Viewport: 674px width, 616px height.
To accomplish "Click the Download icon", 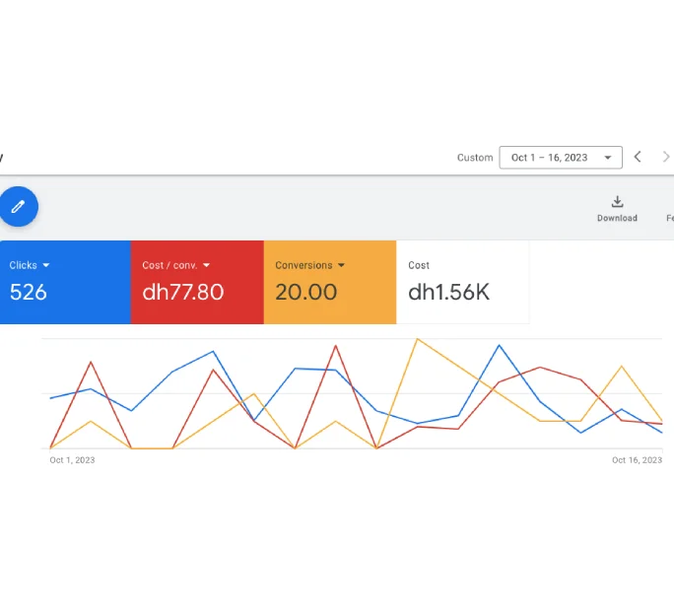I will [617, 202].
